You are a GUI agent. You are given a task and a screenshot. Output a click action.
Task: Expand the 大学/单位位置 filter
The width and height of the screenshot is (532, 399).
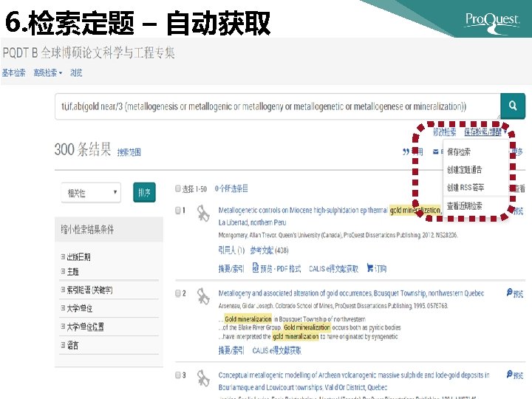click(83, 327)
